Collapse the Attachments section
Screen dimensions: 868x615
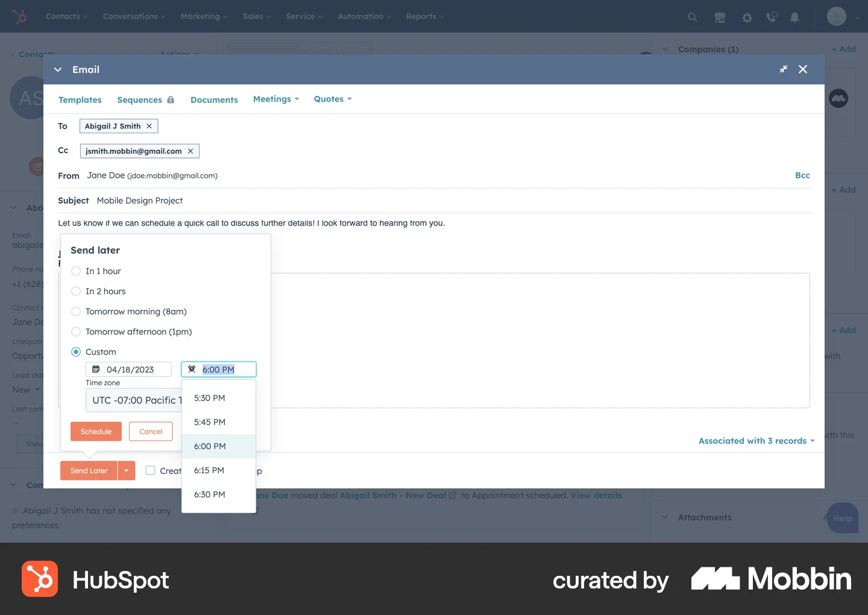pos(665,517)
